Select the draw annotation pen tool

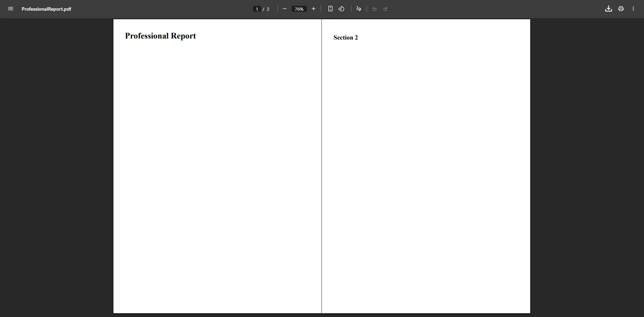(x=359, y=9)
